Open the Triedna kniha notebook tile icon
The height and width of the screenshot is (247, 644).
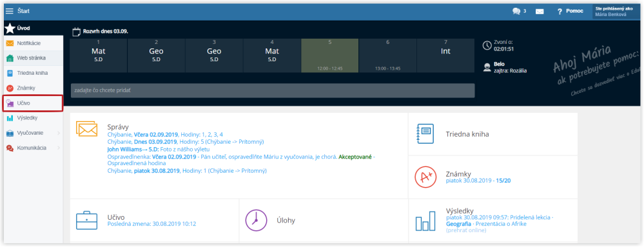pos(425,133)
